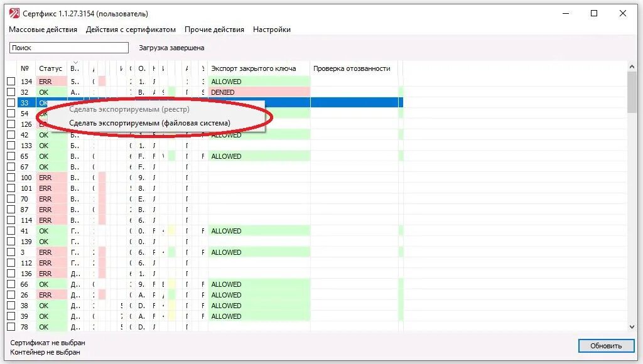
Task: Select the DENIED cell in row 32
Action: click(259, 92)
